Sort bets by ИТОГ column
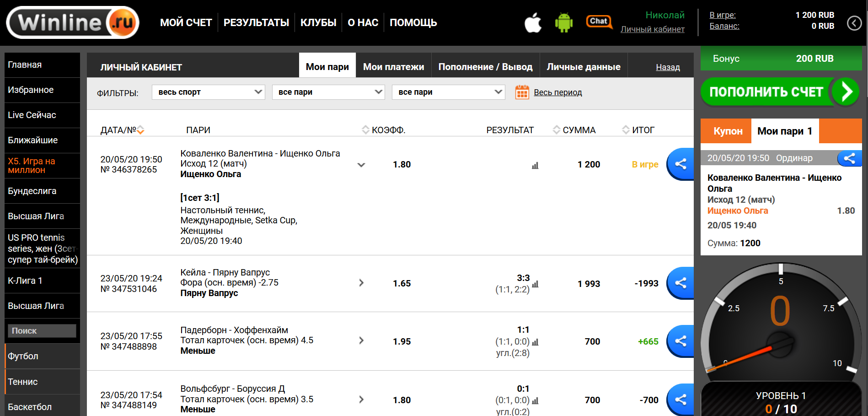 point(626,130)
